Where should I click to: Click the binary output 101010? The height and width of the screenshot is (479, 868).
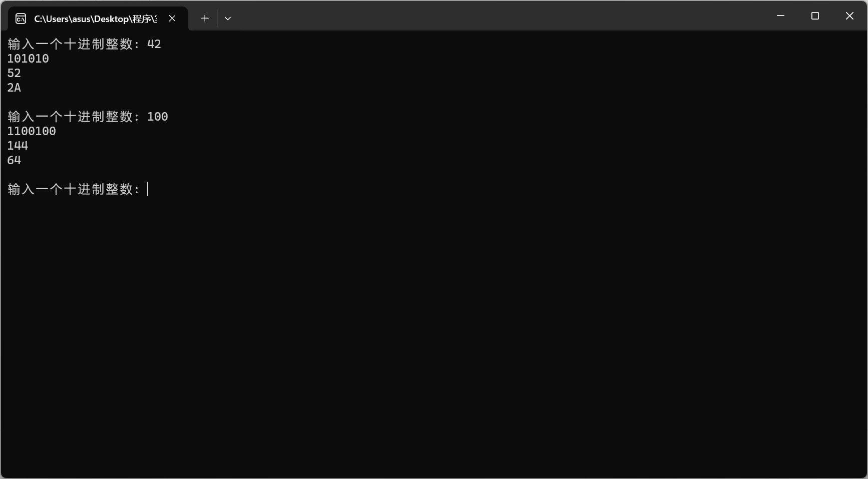point(28,59)
